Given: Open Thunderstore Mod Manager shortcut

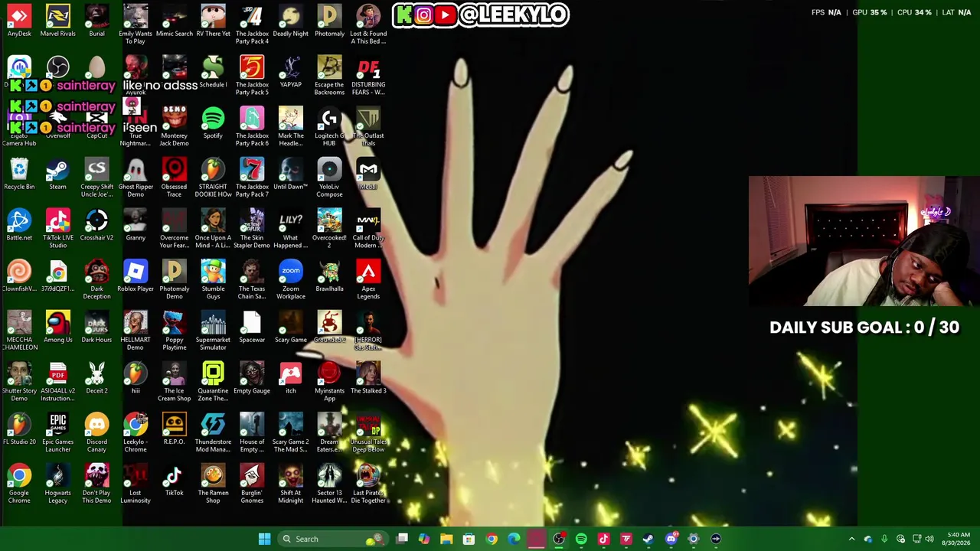Looking at the screenshot, I should pyautogui.click(x=213, y=433).
